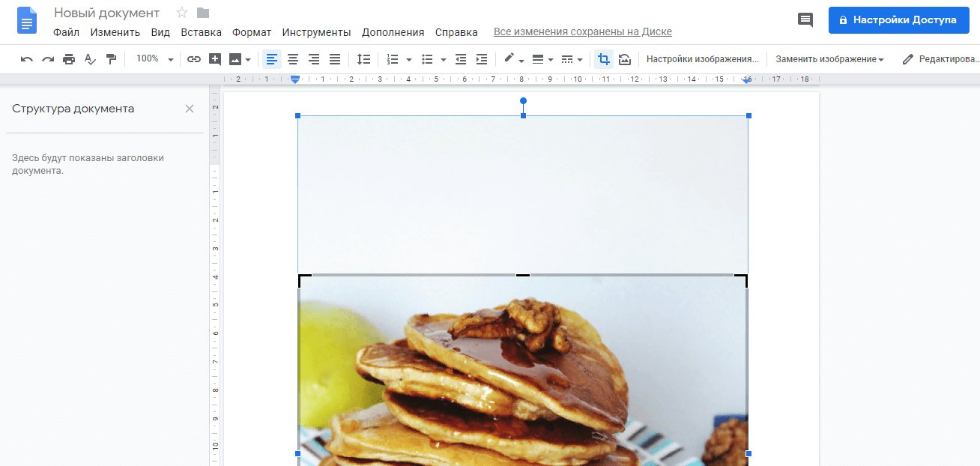Insert a link
The height and width of the screenshot is (466, 980).
195,58
